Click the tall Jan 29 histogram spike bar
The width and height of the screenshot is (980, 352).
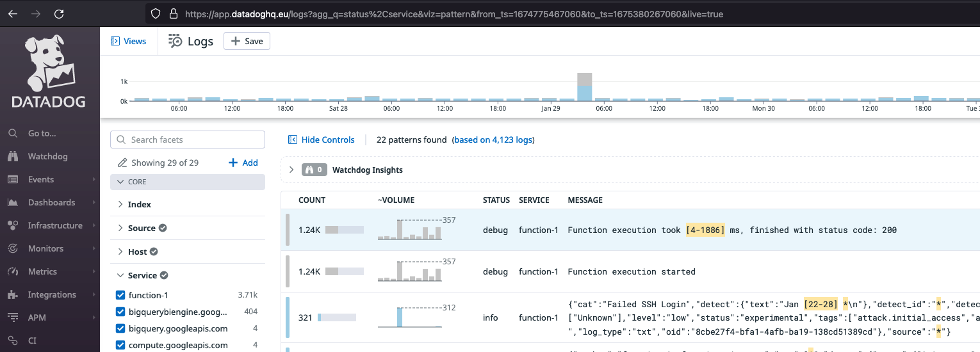(x=584, y=86)
